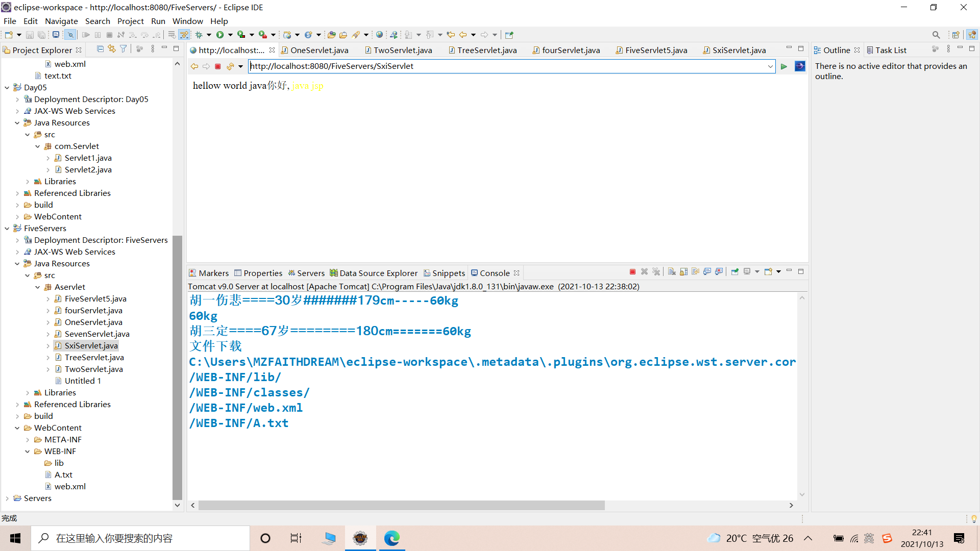Click the browser refresh icon
The width and height of the screenshot is (980, 551).
[x=230, y=66]
